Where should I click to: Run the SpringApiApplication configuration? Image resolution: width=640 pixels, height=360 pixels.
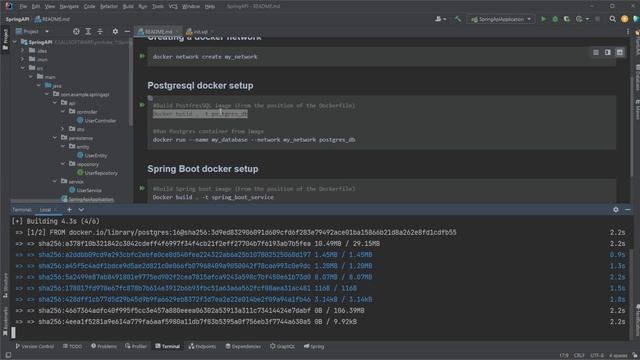coord(543,19)
